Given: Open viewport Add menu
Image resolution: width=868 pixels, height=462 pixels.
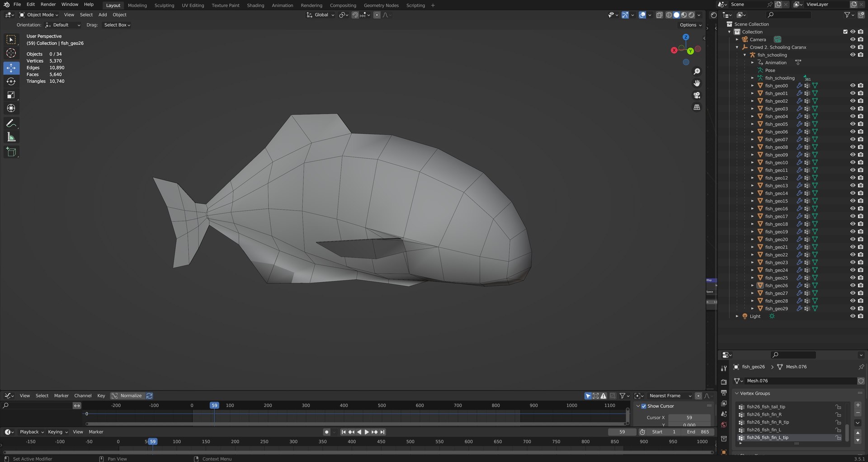Looking at the screenshot, I should (x=103, y=15).
